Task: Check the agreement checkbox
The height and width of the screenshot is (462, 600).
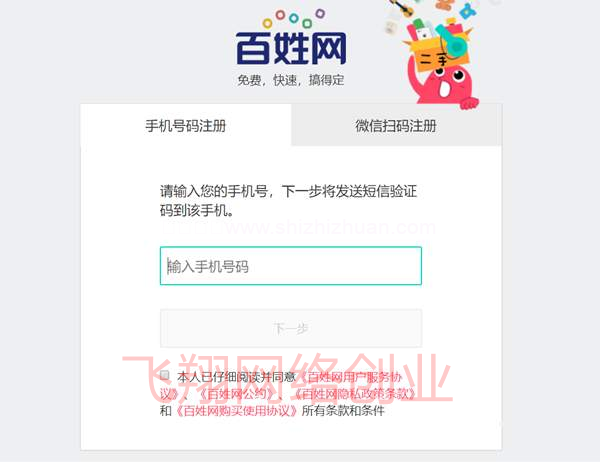Action: tap(165, 375)
